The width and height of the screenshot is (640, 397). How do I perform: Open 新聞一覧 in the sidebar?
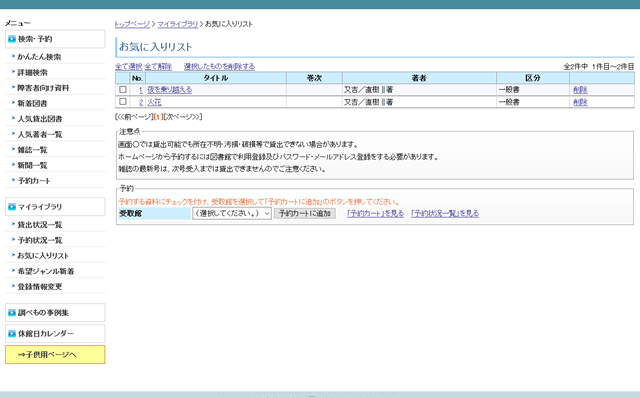tap(32, 165)
